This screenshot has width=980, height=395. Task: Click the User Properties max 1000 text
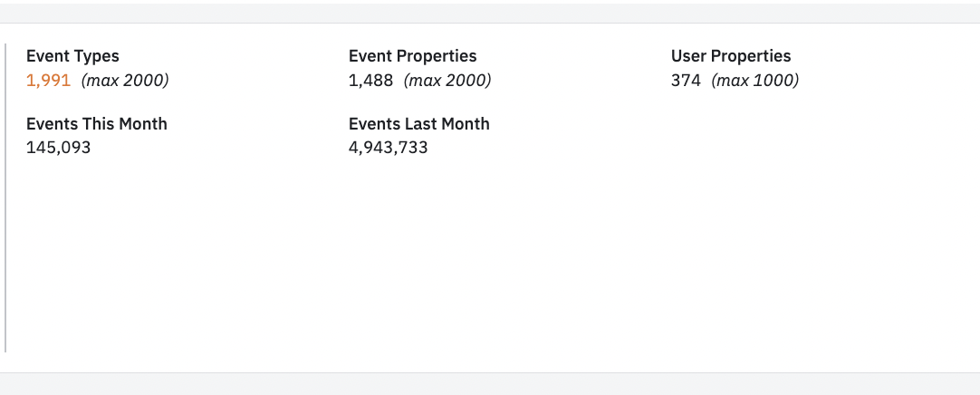click(x=755, y=81)
